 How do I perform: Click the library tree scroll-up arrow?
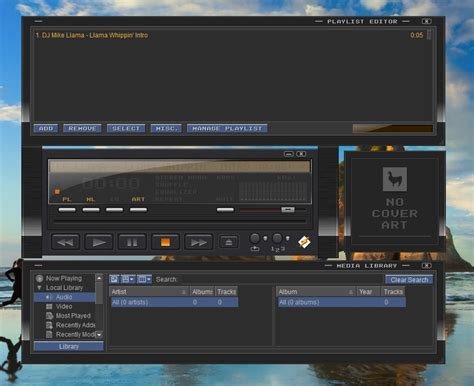click(x=99, y=278)
